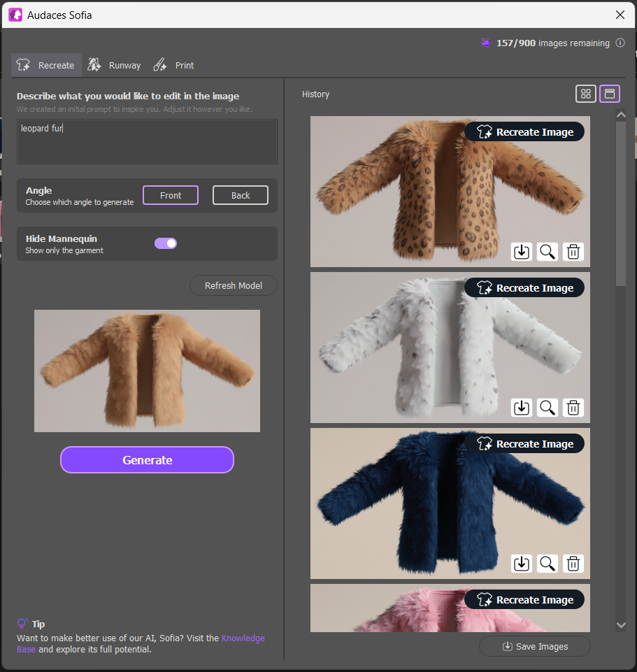
Task: Switch to the Runway tab
Action: 113,64
